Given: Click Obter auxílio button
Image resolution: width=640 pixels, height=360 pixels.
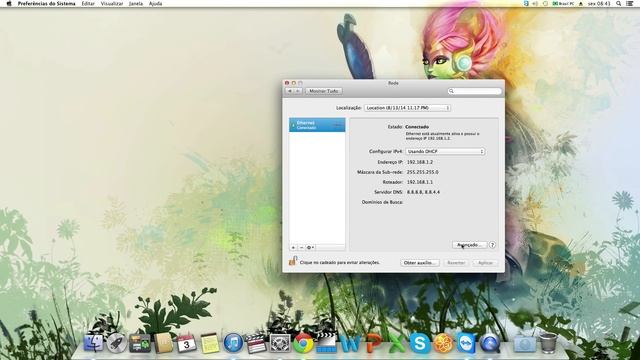Looking at the screenshot, I should point(420,263).
